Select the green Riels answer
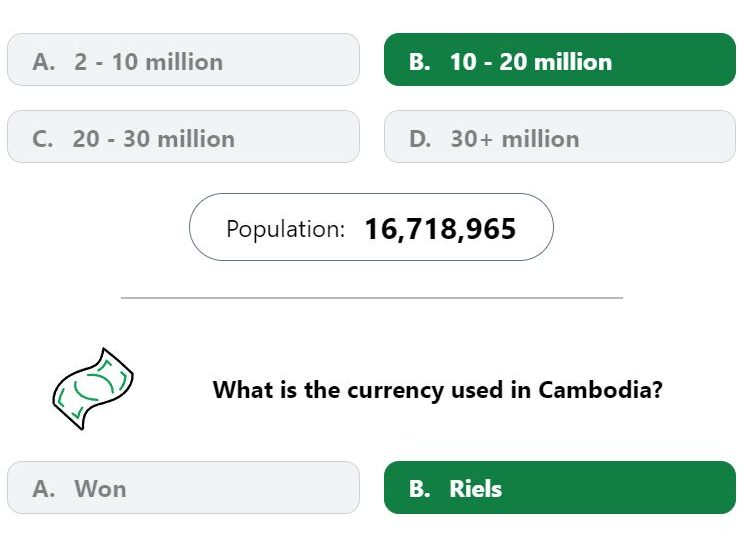This screenshot has width=742, height=536. [x=560, y=487]
